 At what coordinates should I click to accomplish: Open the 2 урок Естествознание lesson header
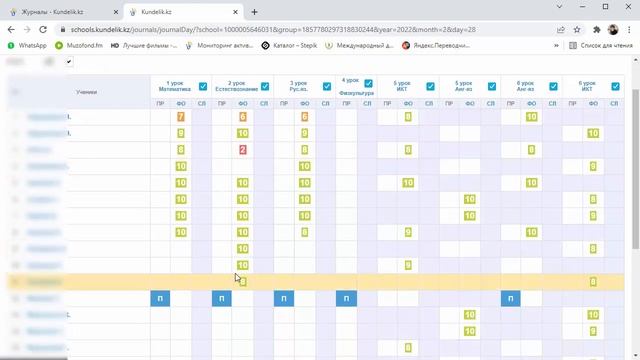236,86
